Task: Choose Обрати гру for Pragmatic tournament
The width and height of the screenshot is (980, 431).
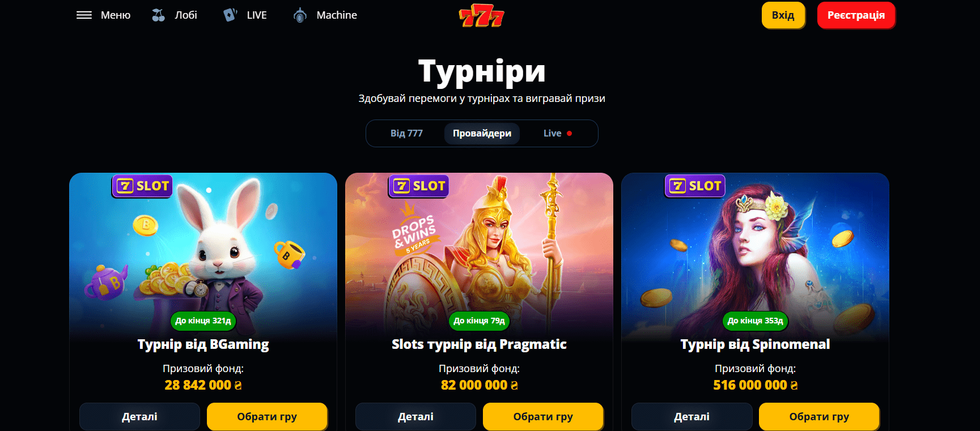Action: 543,417
